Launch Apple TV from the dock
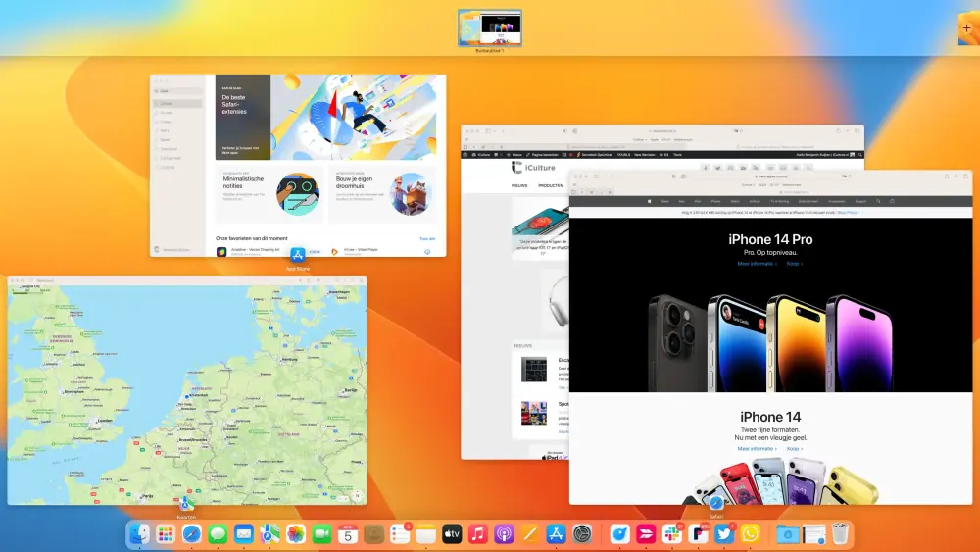Image resolution: width=980 pixels, height=552 pixels. pyautogui.click(x=452, y=534)
